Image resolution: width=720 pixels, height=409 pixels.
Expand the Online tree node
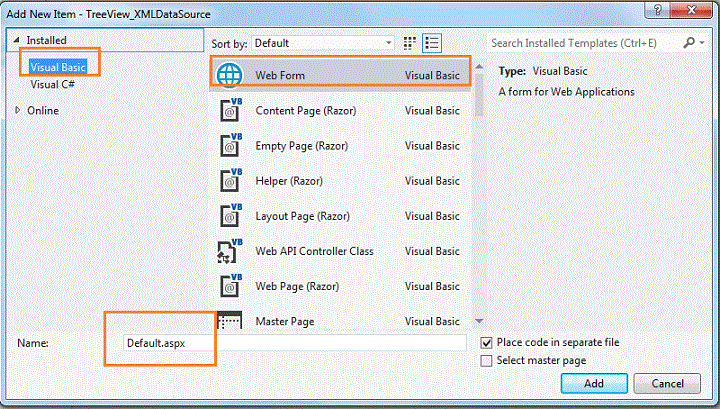pos(17,110)
